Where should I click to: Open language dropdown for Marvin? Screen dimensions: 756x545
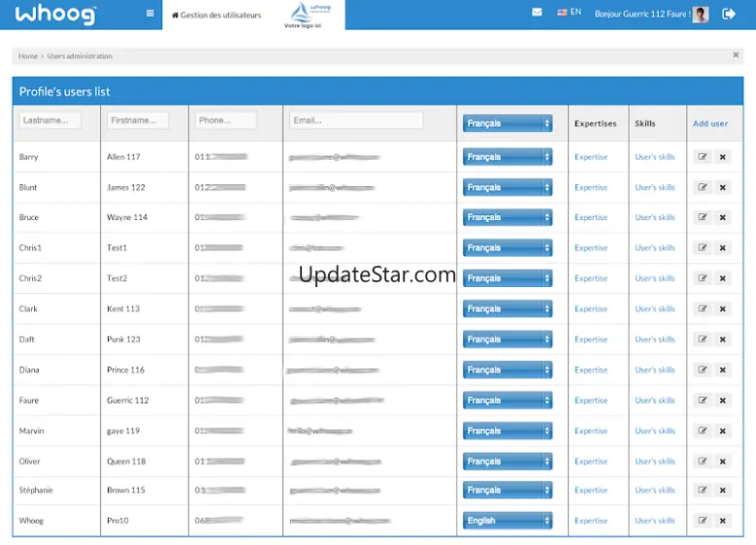pos(508,431)
